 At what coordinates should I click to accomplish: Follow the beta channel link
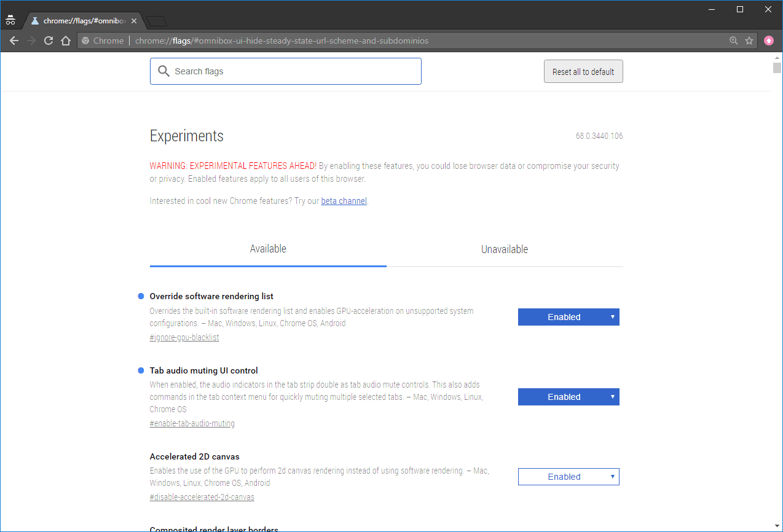pos(344,201)
